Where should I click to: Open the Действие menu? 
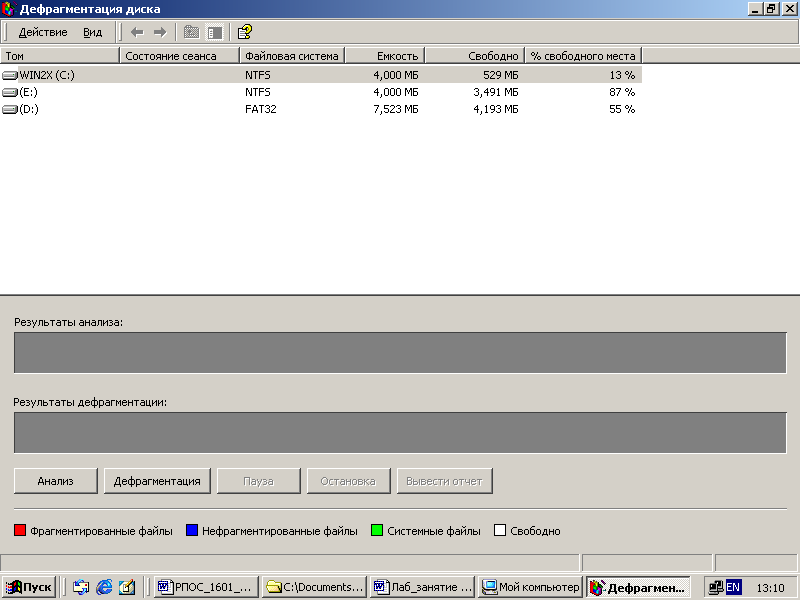43,32
